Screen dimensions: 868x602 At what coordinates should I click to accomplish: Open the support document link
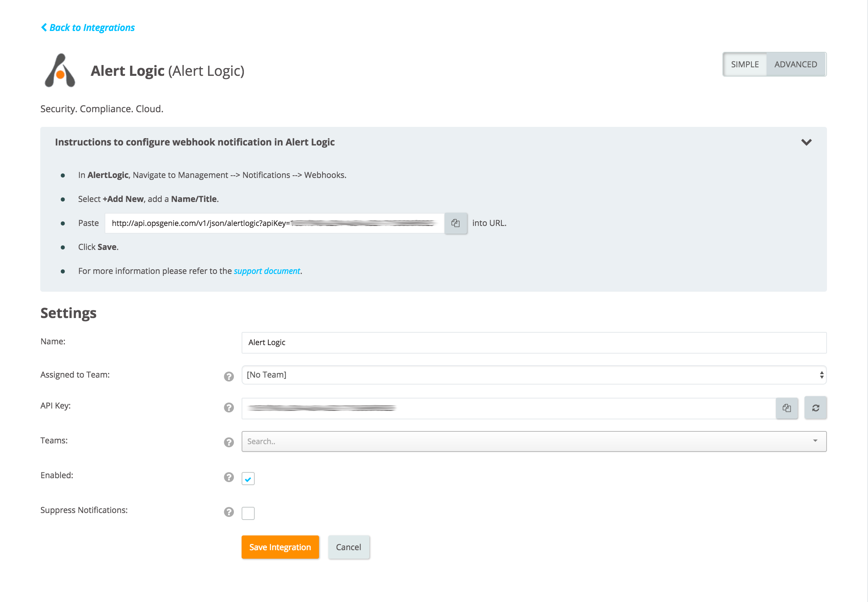(267, 271)
